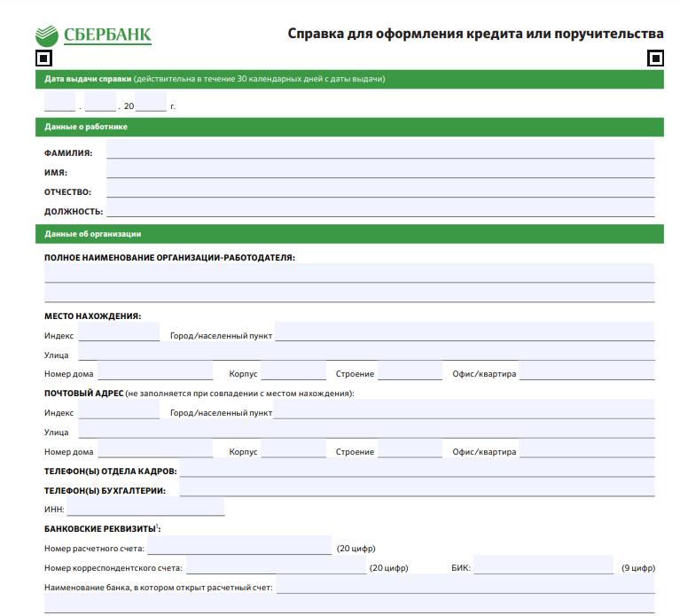Click the day field of issue date
The height and width of the screenshot is (616, 680).
click(x=60, y=101)
